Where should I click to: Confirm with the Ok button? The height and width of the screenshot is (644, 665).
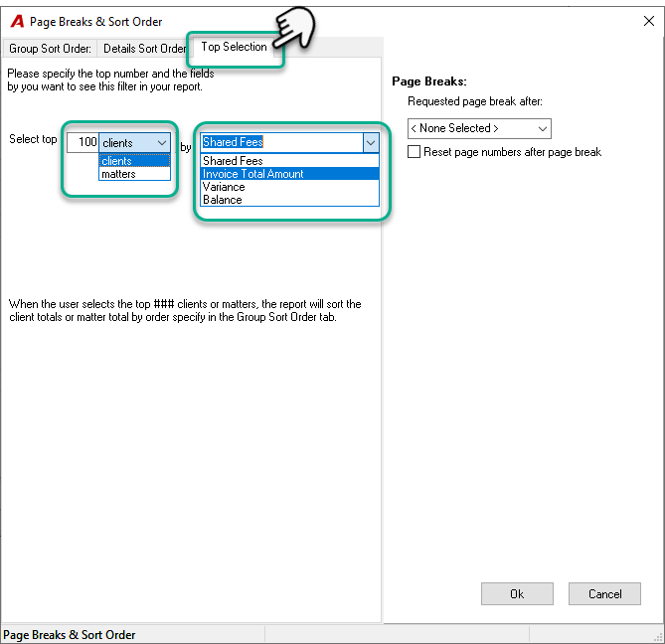tap(517, 594)
